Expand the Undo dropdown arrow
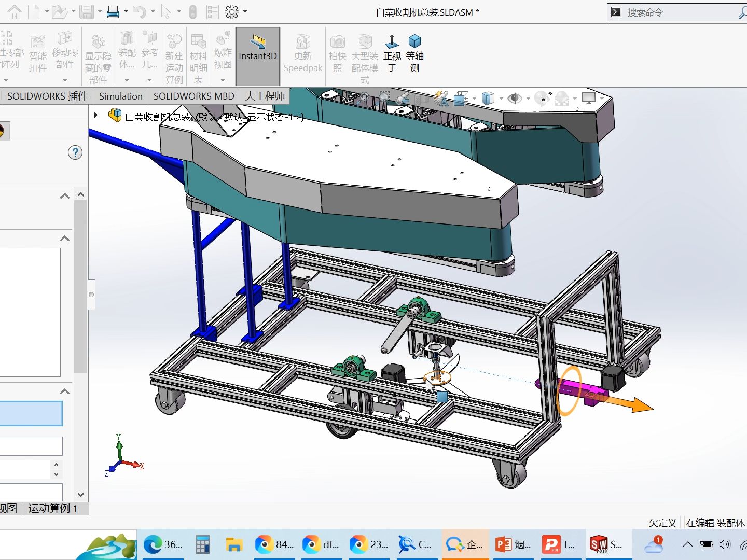Screen dimensions: 747x560 click(x=153, y=12)
